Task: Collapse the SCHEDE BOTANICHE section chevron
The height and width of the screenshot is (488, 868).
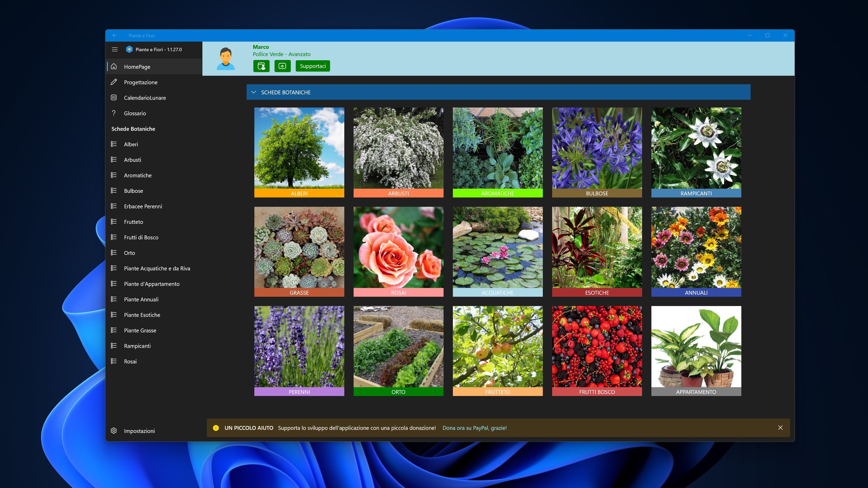Action: tap(254, 92)
